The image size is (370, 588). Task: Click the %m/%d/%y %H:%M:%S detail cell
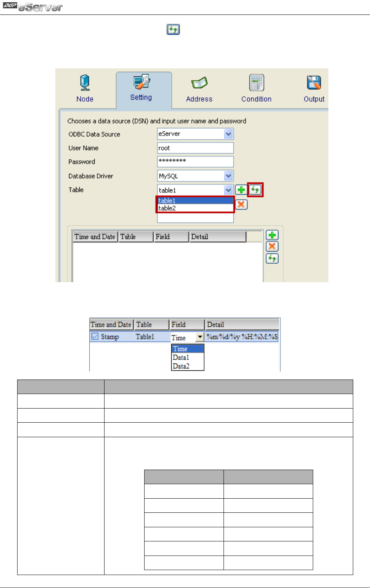pyautogui.click(x=242, y=337)
